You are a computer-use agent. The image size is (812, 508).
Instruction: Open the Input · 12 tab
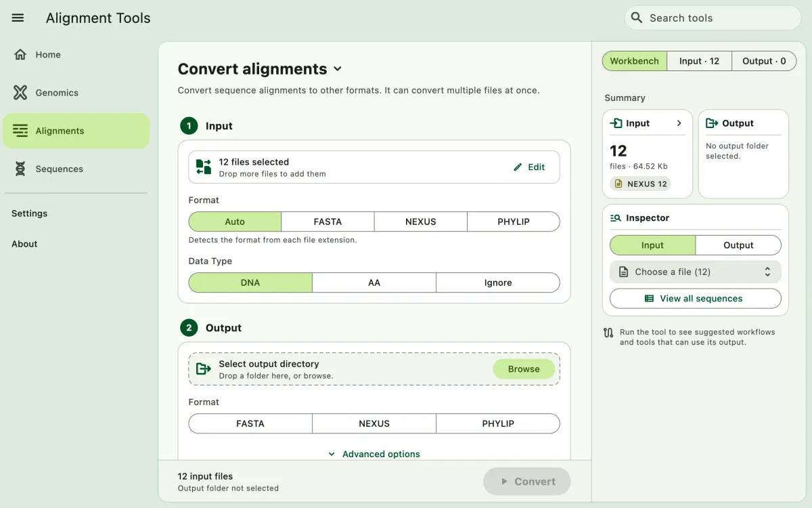click(x=699, y=61)
